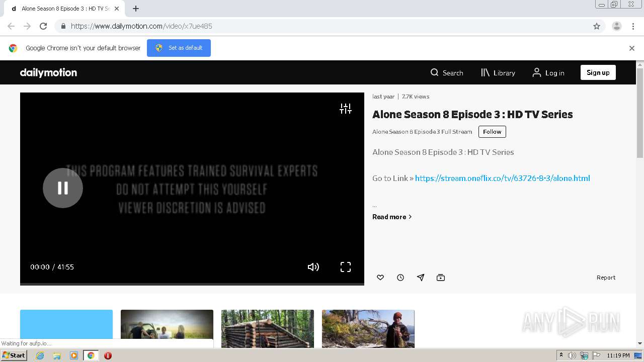
Task: Open the Chrome profile avatar
Action: pyautogui.click(x=617, y=26)
